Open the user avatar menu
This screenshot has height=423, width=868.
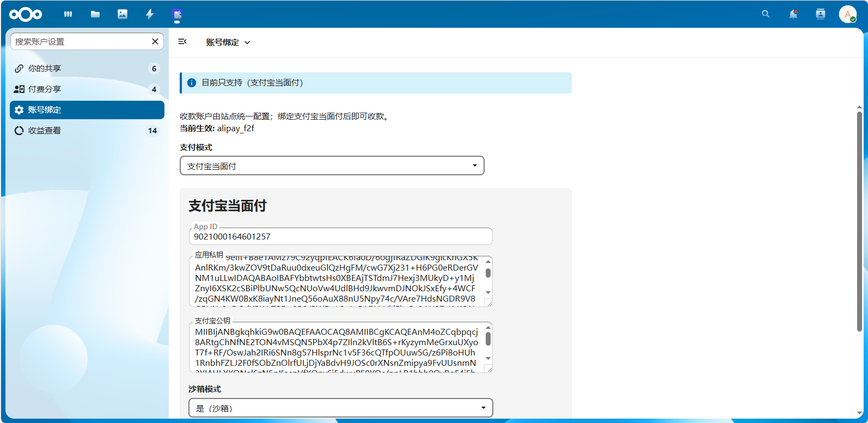tap(848, 14)
